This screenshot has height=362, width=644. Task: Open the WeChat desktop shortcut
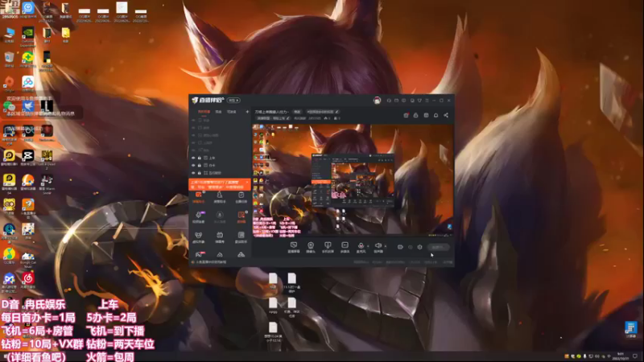coord(9,106)
